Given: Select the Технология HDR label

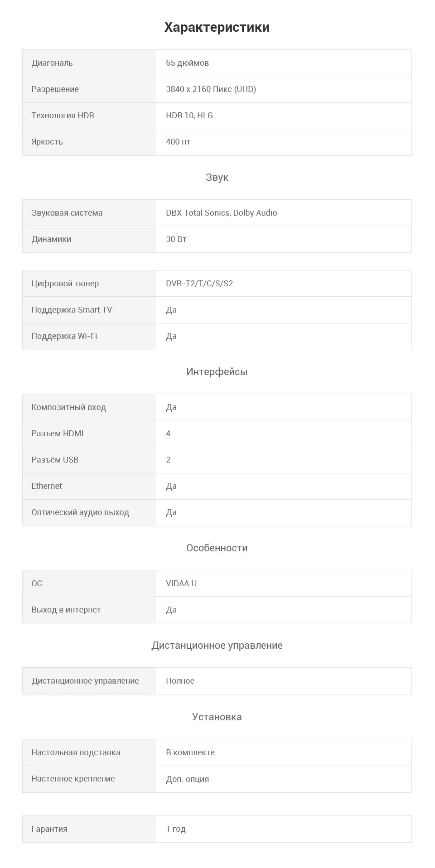Looking at the screenshot, I should pos(63,116).
